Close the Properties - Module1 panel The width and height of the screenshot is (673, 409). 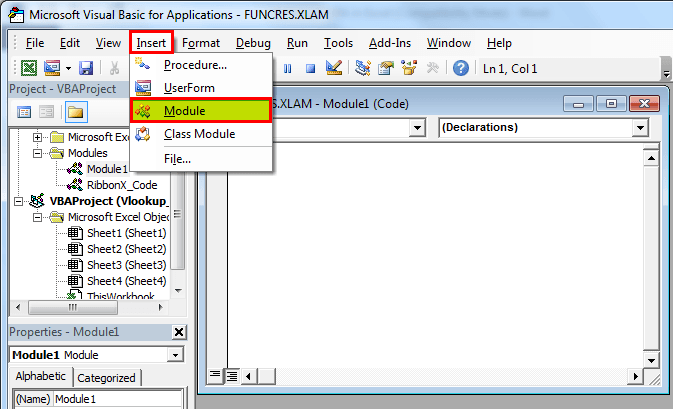tap(179, 332)
